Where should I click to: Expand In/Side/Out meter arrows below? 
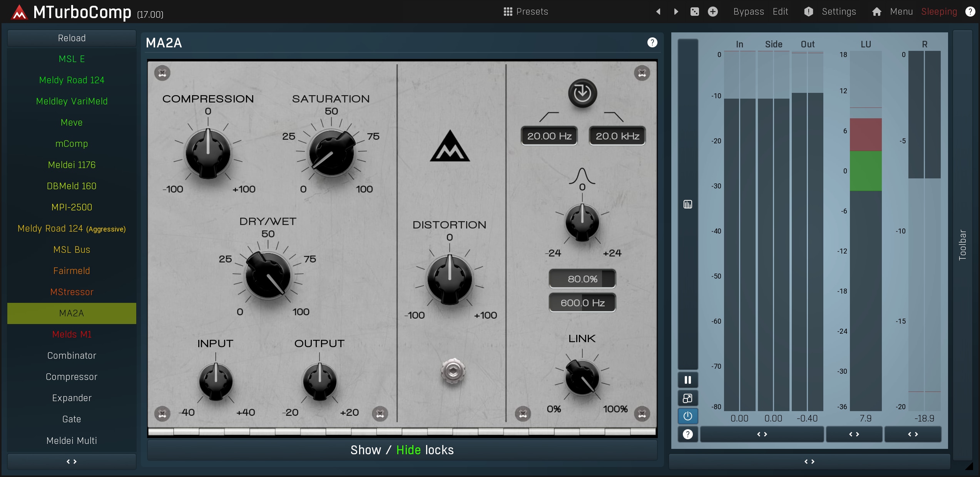762,434
